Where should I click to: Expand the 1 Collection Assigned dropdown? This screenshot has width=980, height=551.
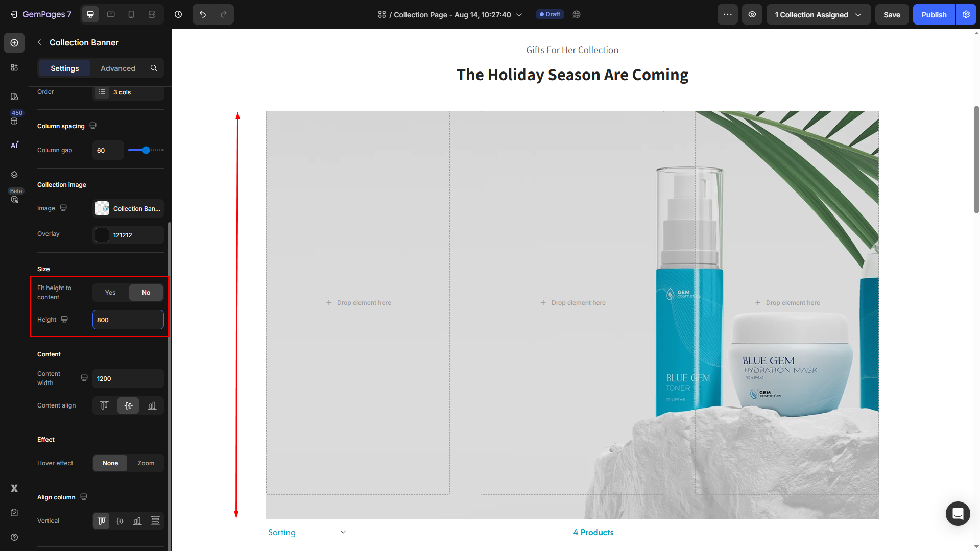[818, 14]
